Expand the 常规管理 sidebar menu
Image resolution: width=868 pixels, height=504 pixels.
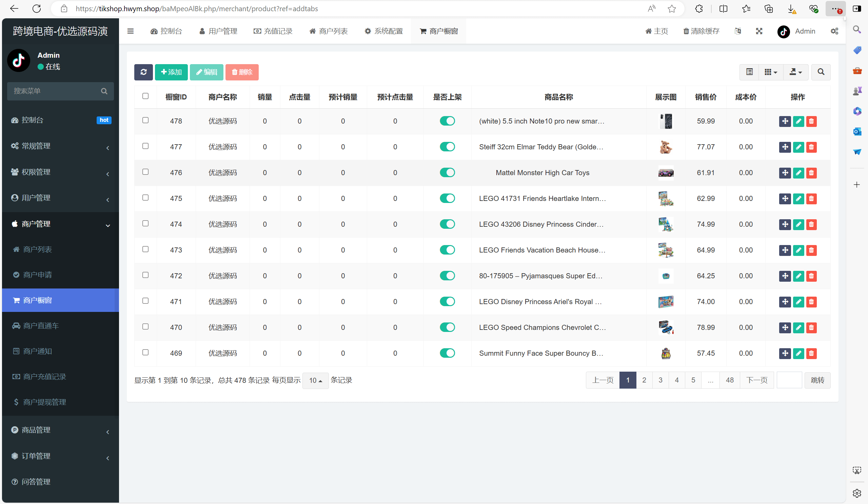60,146
